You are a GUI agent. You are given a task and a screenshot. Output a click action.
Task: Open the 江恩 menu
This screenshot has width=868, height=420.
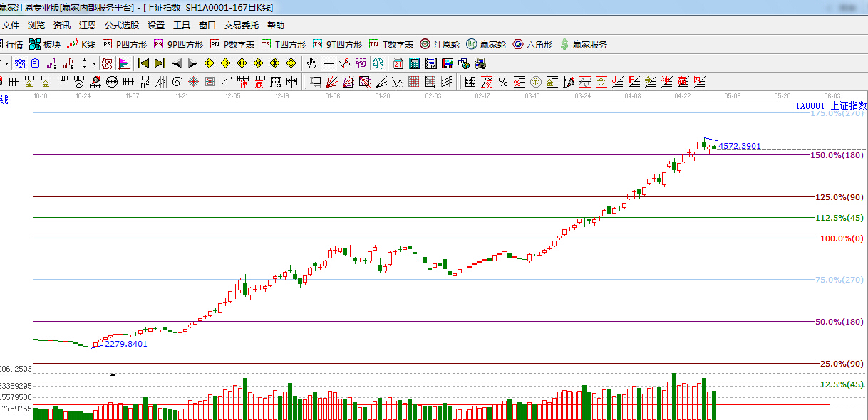[x=88, y=25]
